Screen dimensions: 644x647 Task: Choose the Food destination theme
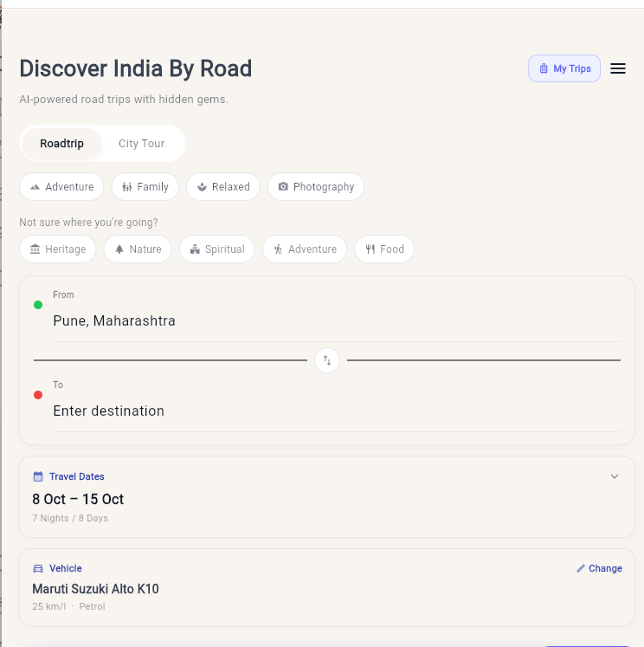(x=384, y=249)
